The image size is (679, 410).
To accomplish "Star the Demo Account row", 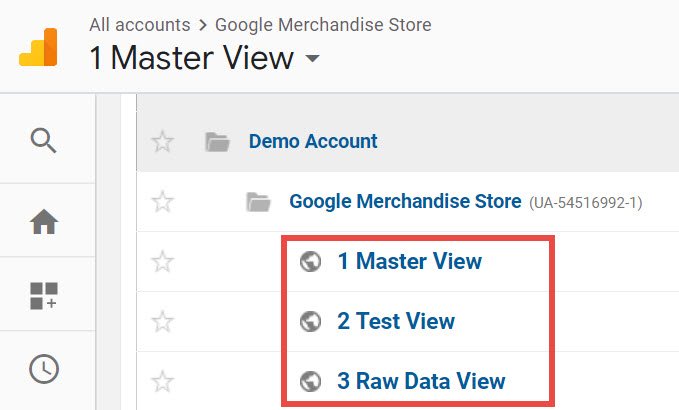I will [162, 142].
